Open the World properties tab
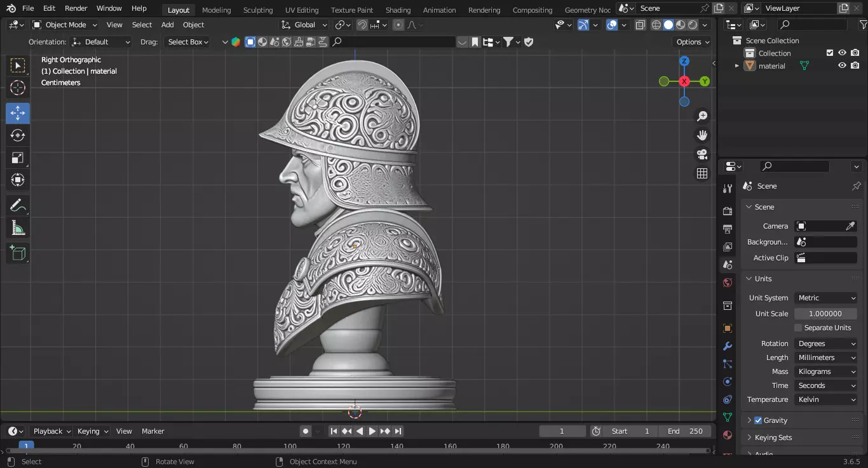The image size is (868, 468). click(x=728, y=283)
